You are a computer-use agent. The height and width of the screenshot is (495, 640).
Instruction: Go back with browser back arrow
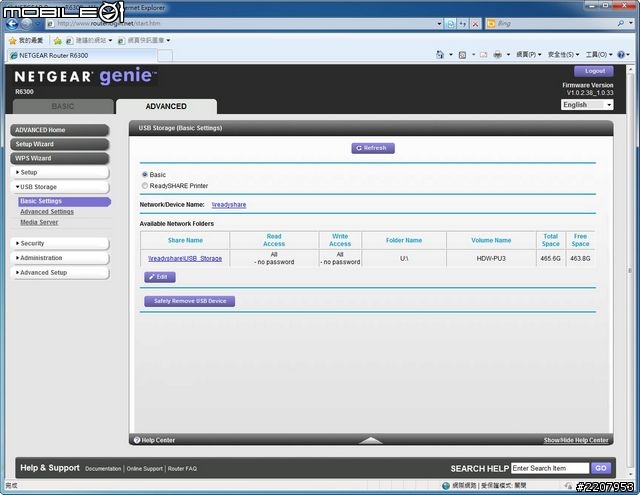12,24
